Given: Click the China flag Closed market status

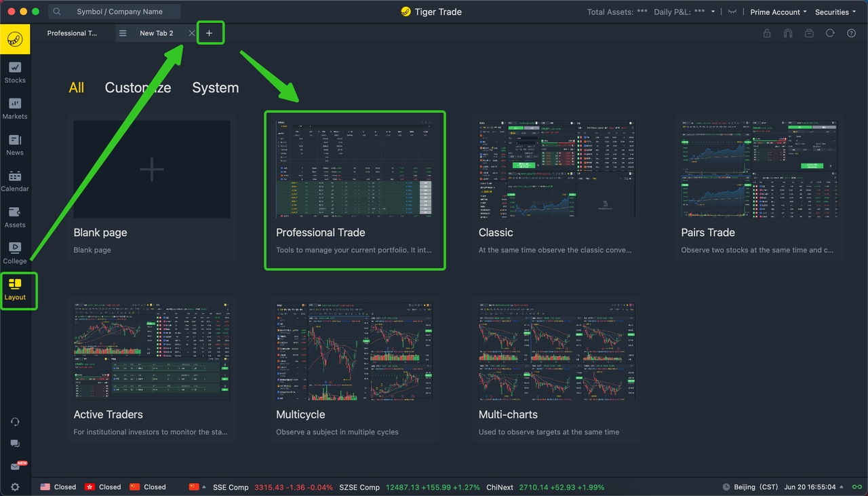Looking at the screenshot, I should 147,487.
